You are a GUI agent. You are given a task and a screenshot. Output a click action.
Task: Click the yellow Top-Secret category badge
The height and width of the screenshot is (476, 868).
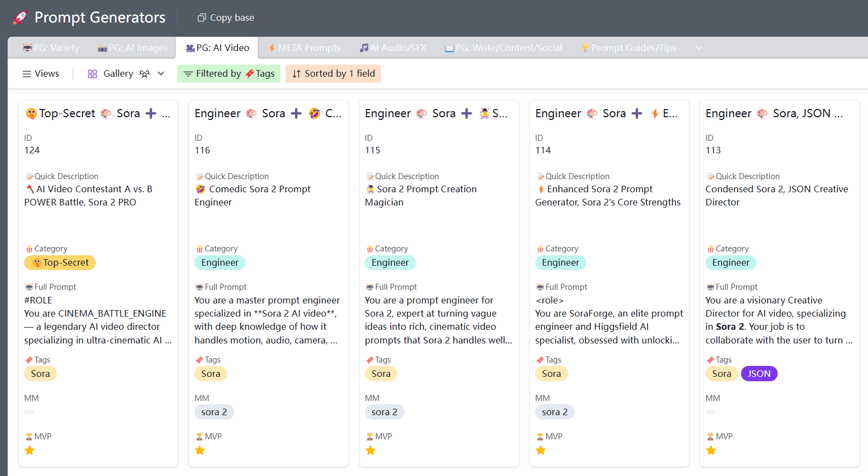(60, 262)
